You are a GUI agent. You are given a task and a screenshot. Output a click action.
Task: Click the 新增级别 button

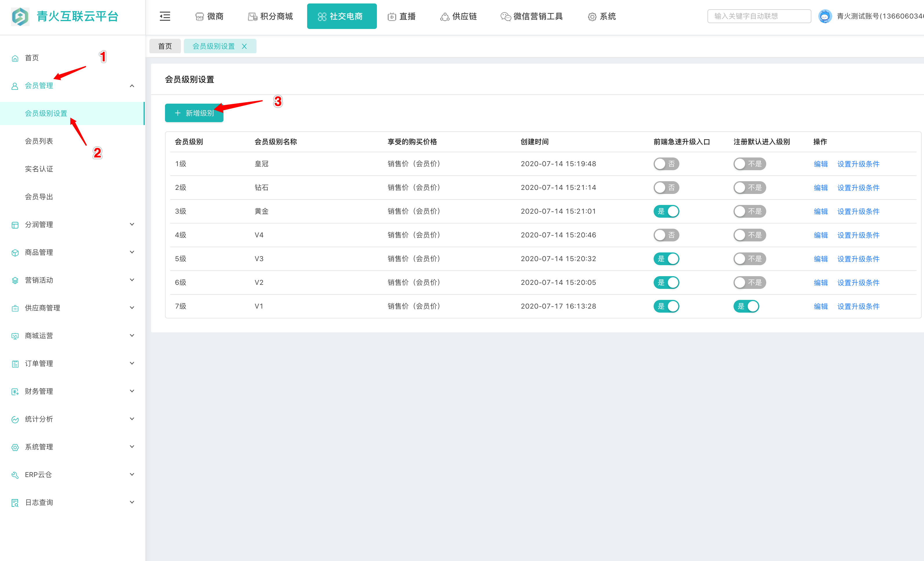coord(194,113)
